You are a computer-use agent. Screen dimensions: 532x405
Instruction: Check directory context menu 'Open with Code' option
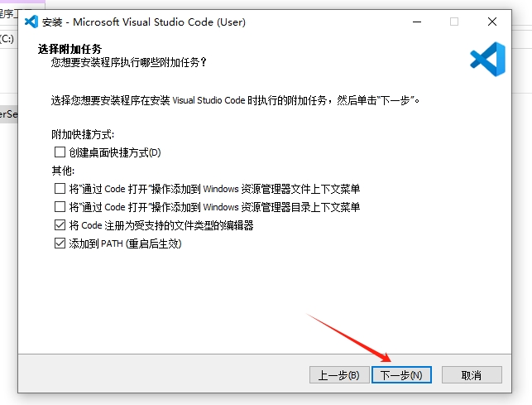click(x=60, y=206)
